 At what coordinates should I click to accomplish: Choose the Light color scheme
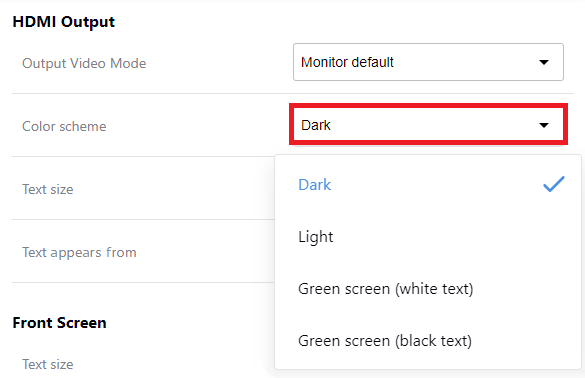pyautogui.click(x=428, y=237)
